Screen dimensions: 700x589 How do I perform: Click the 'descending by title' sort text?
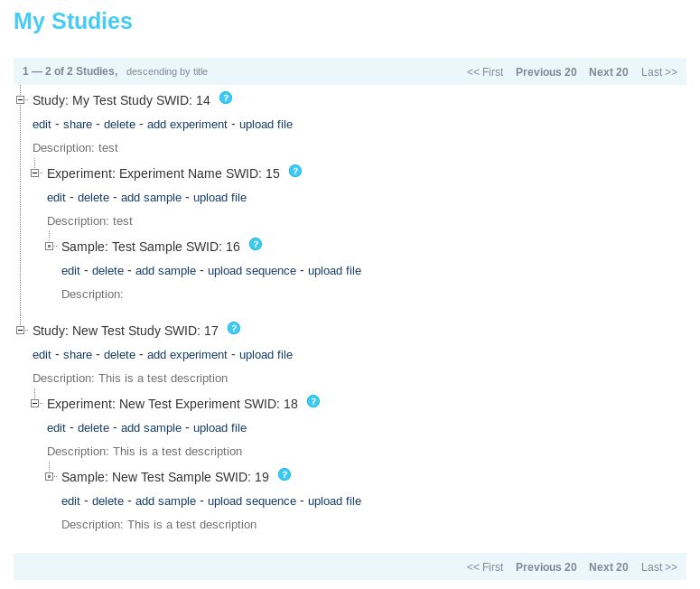point(167,72)
